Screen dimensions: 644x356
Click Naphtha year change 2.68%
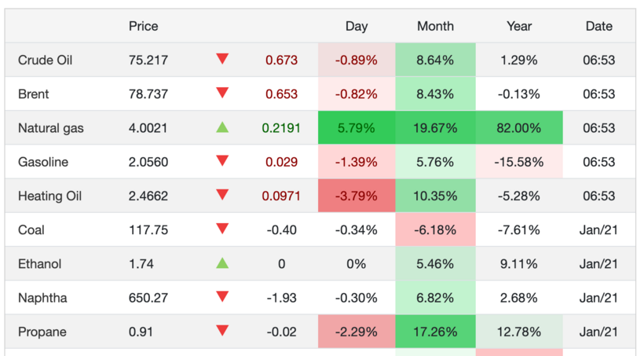(x=518, y=298)
